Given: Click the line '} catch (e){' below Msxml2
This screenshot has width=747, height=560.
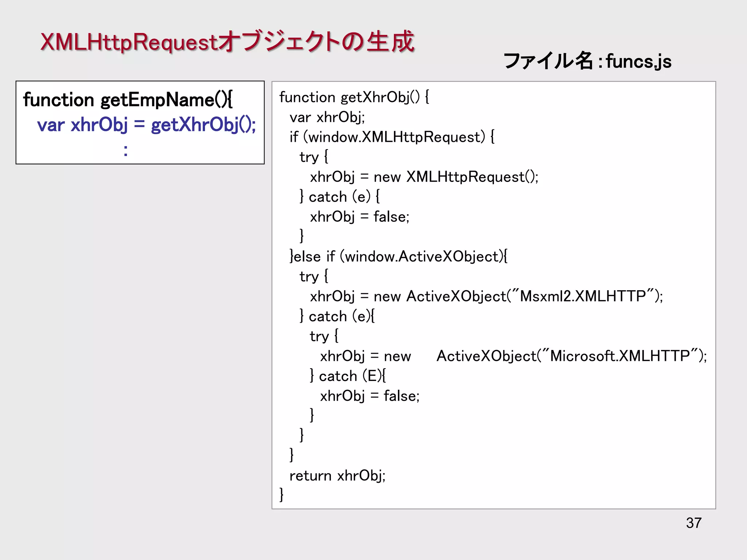Looking at the screenshot, I should pyautogui.click(x=337, y=316).
